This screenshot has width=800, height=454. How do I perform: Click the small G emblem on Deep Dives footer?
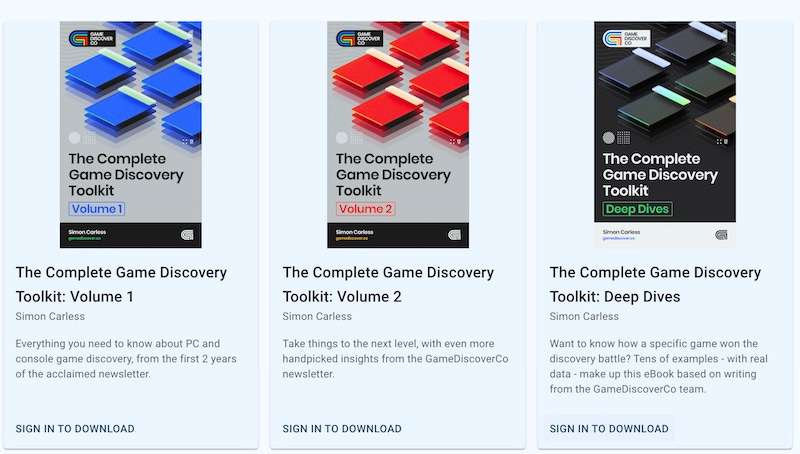click(721, 235)
